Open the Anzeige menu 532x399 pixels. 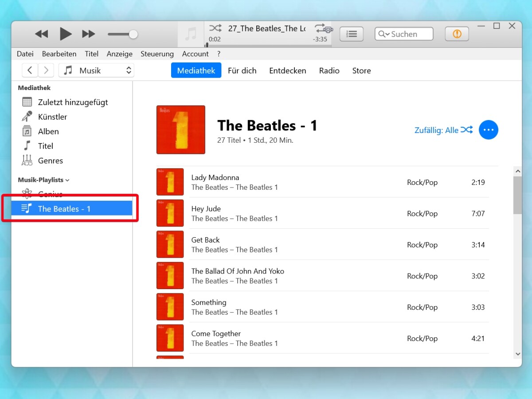[120, 54]
